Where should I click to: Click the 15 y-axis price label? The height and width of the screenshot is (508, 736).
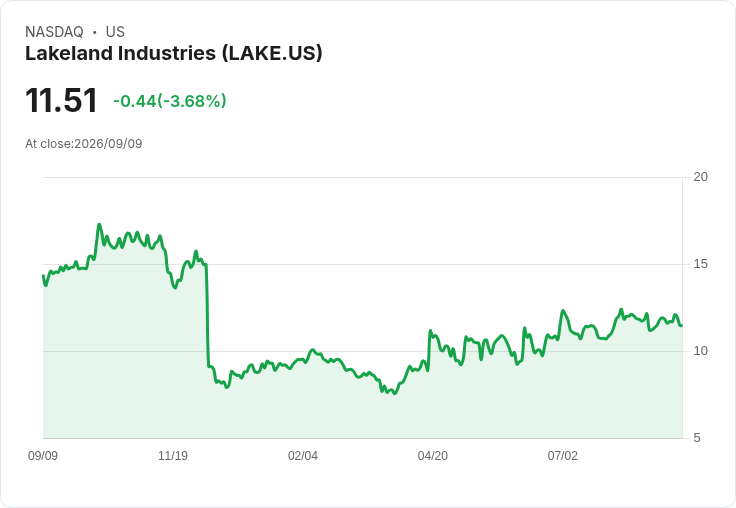pos(700,264)
